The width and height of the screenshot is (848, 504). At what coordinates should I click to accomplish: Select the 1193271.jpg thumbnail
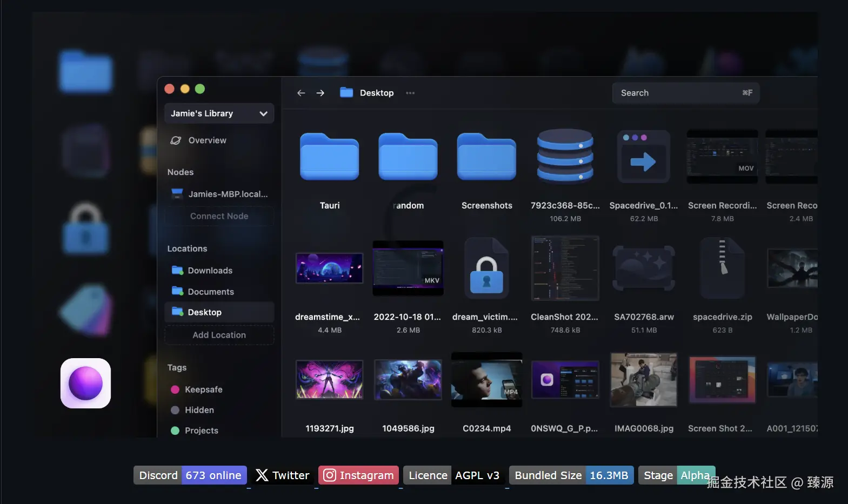[330, 380]
